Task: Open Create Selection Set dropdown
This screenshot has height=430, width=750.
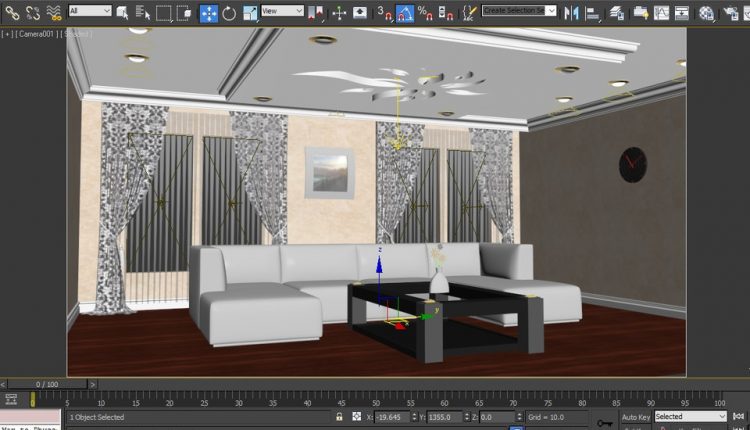Action: click(x=519, y=11)
